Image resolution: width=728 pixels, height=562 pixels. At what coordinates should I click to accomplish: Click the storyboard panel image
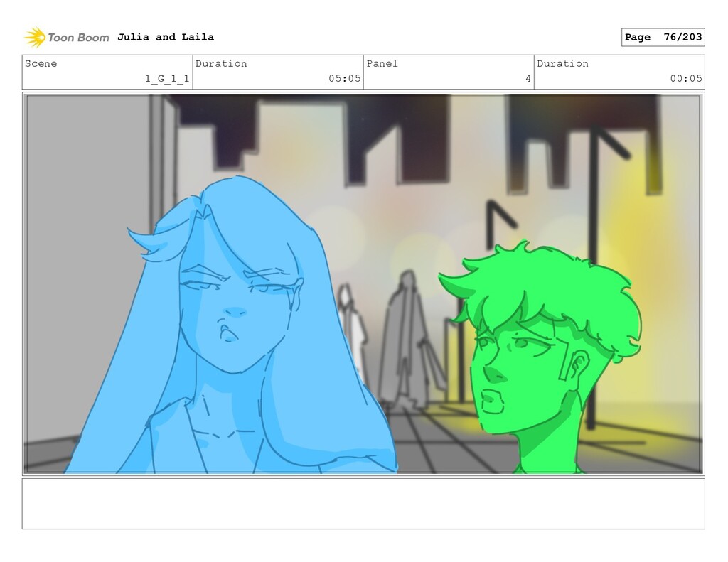[x=363, y=283]
